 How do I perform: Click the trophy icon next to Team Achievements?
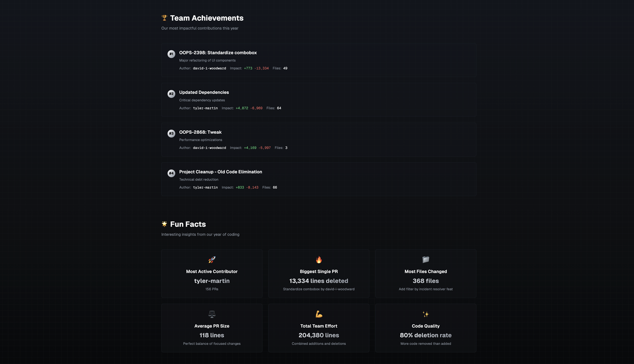pyautogui.click(x=164, y=18)
